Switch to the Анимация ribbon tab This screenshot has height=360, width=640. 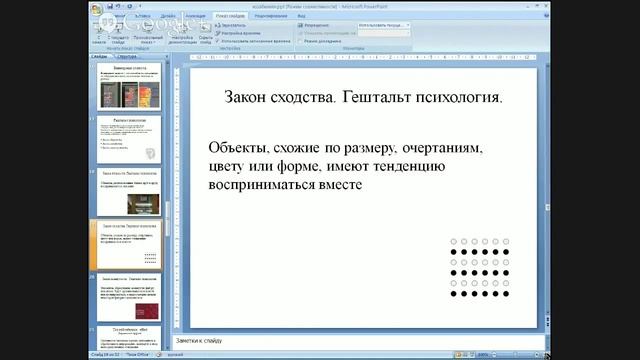pyautogui.click(x=196, y=16)
